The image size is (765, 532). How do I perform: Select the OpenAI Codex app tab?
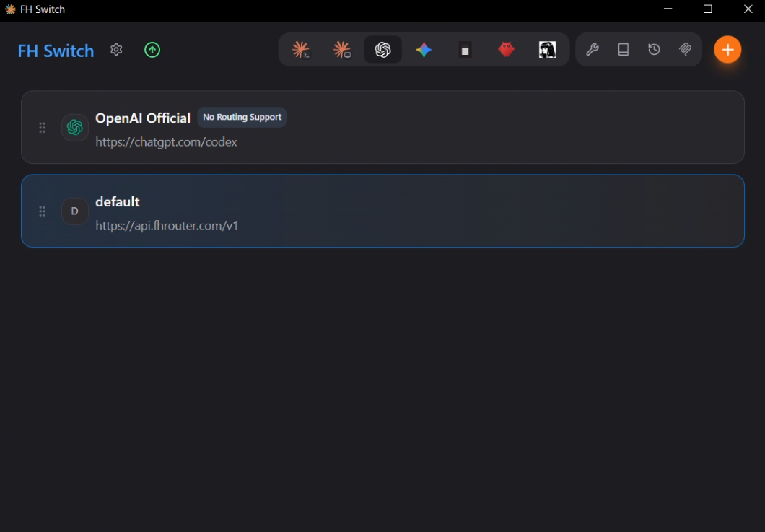(383, 50)
